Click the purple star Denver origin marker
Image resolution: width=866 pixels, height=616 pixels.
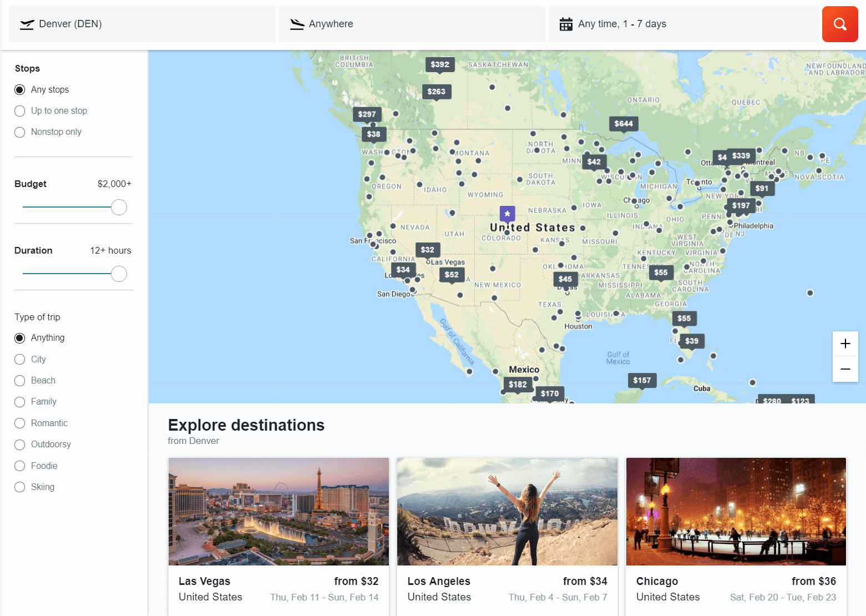click(507, 214)
